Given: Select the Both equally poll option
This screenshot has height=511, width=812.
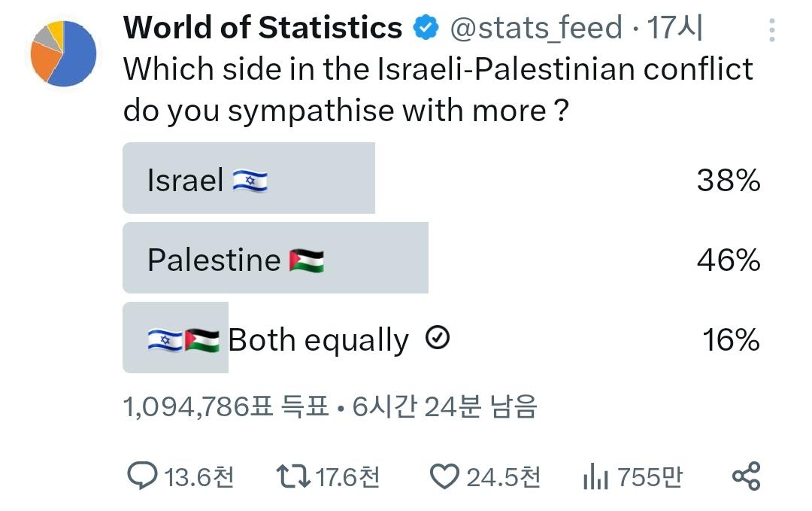Looking at the screenshot, I should click(441, 337).
